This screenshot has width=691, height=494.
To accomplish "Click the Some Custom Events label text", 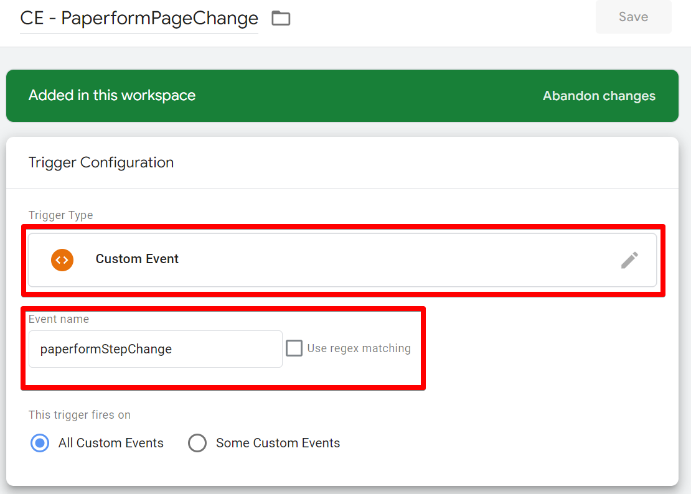I will (x=278, y=443).
